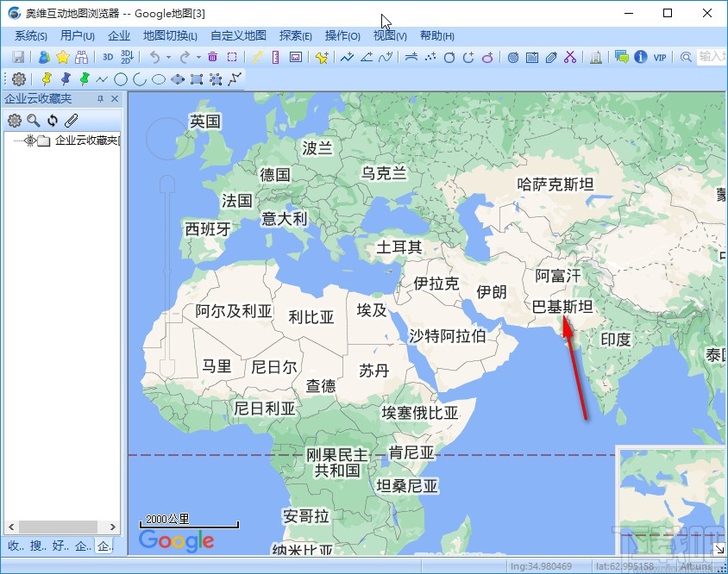Click the redo arrow
Image resolution: width=728 pixels, height=574 pixels.
[185, 57]
